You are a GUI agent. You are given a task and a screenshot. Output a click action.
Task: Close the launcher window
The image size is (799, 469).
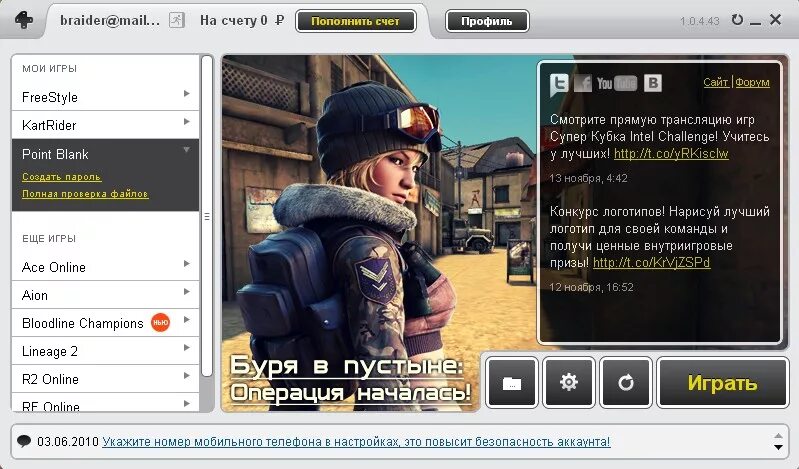point(776,20)
